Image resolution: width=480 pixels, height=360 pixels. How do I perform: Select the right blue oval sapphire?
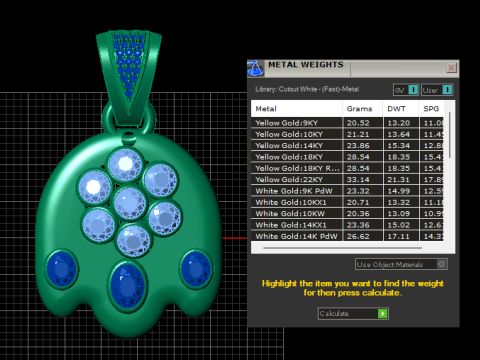(x=196, y=268)
